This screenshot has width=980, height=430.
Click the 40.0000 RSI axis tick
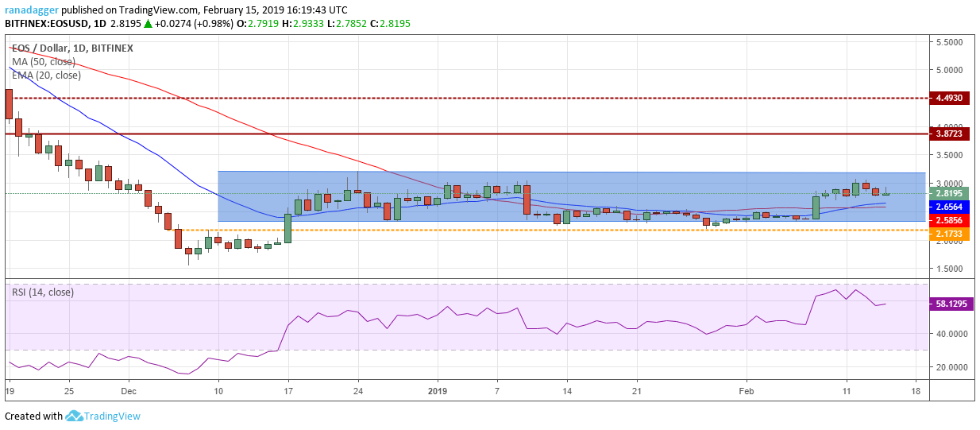pyautogui.click(x=951, y=334)
